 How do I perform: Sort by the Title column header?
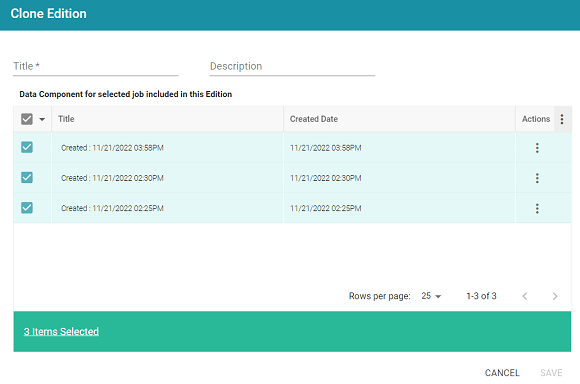[66, 119]
